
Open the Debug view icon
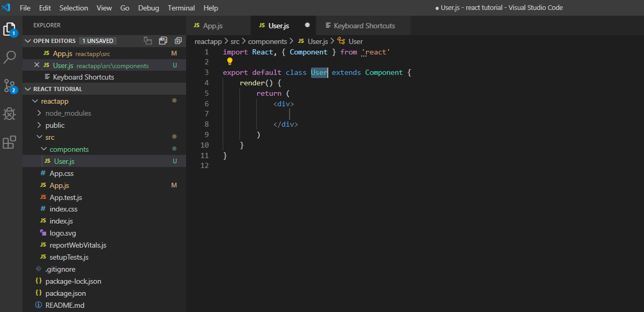[x=9, y=114]
